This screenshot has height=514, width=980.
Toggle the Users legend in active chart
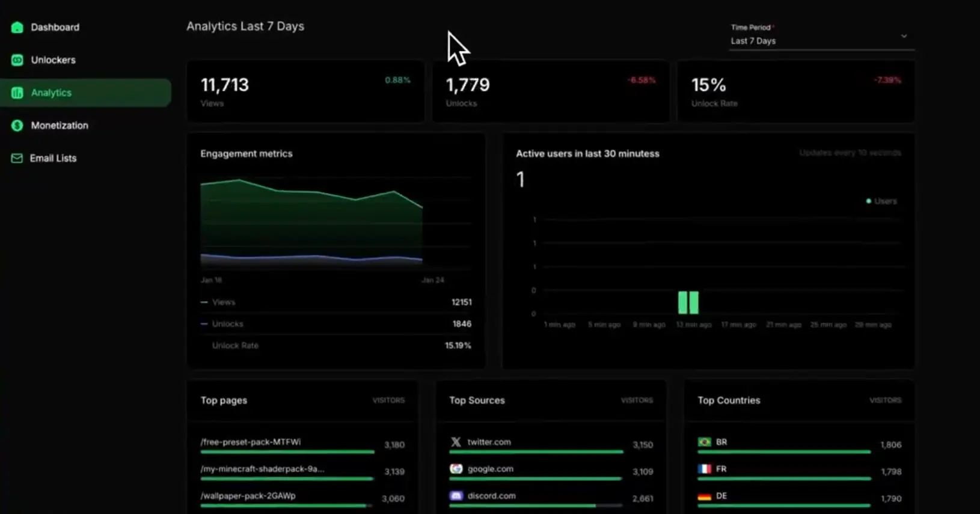pyautogui.click(x=881, y=201)
